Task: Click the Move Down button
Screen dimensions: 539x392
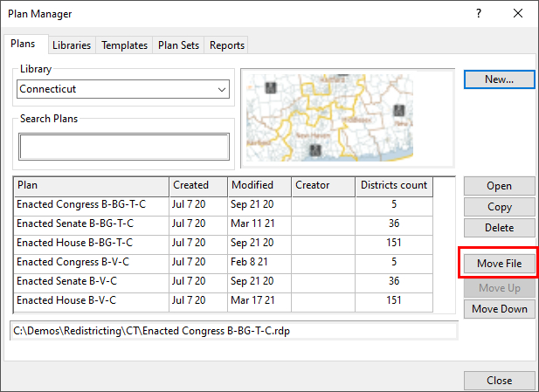Action: [499, 309]
